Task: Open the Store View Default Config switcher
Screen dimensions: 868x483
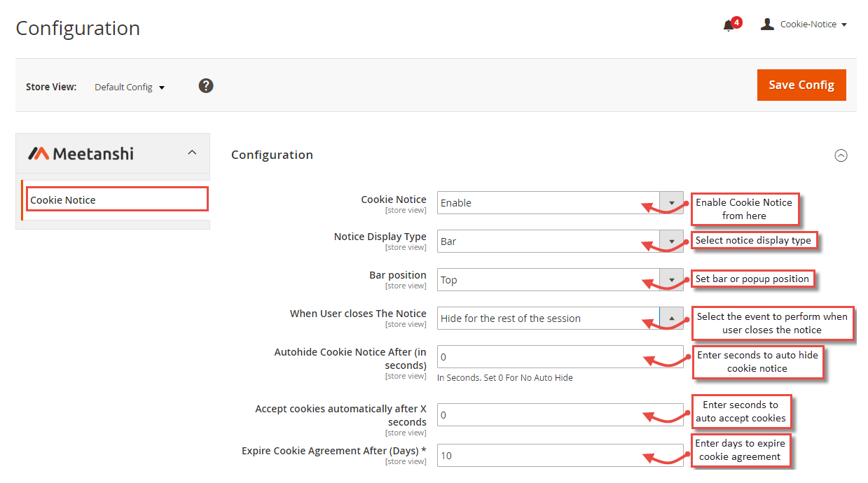Action: pos(130,87)
